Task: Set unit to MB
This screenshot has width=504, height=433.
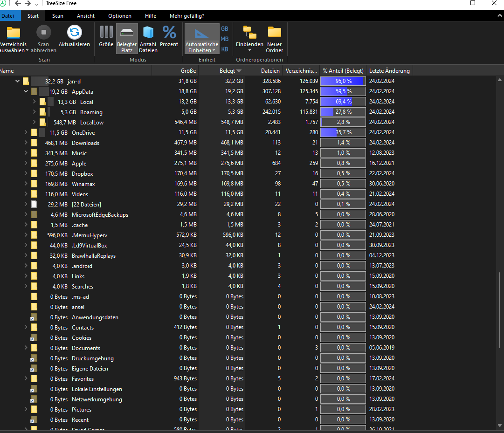Action: [x=225, y=39]
